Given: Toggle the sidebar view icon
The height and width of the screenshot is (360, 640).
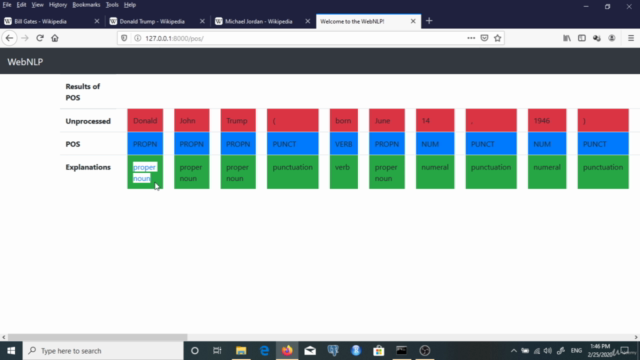Looking at the screenshot, I should pyautogui.click(x=582, y=38).
